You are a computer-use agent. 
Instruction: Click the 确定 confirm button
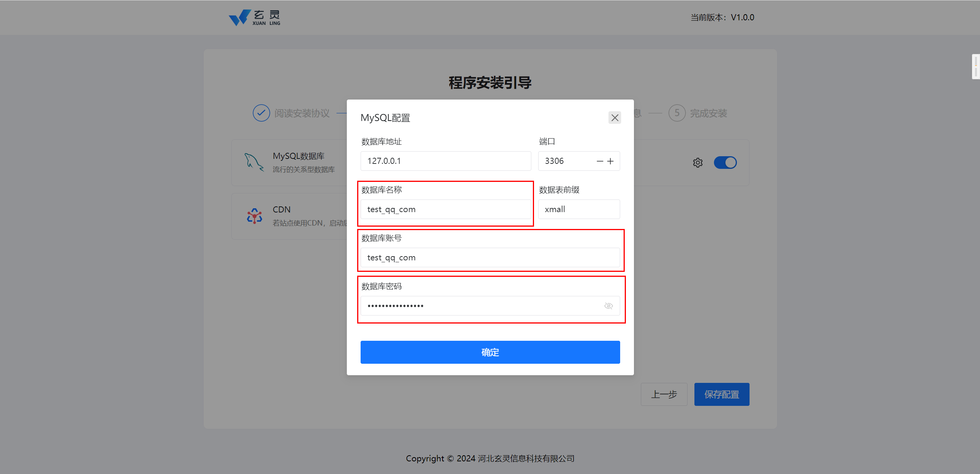pos(490,352)
